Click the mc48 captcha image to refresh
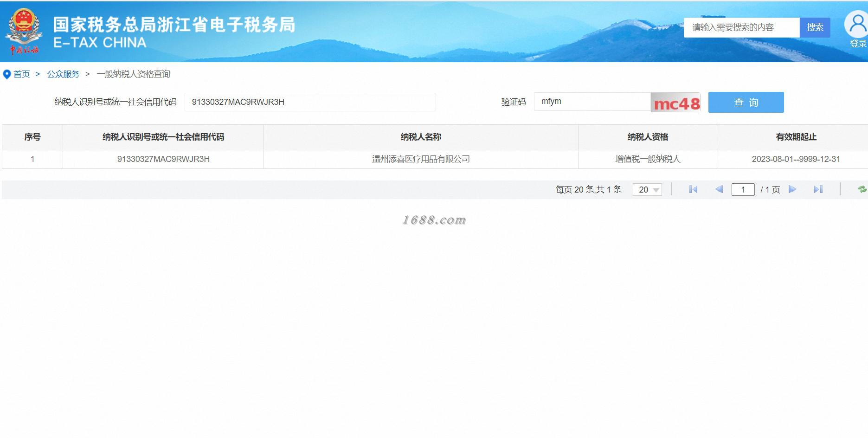Screen dimensions: 868x438 coord(676,103)
